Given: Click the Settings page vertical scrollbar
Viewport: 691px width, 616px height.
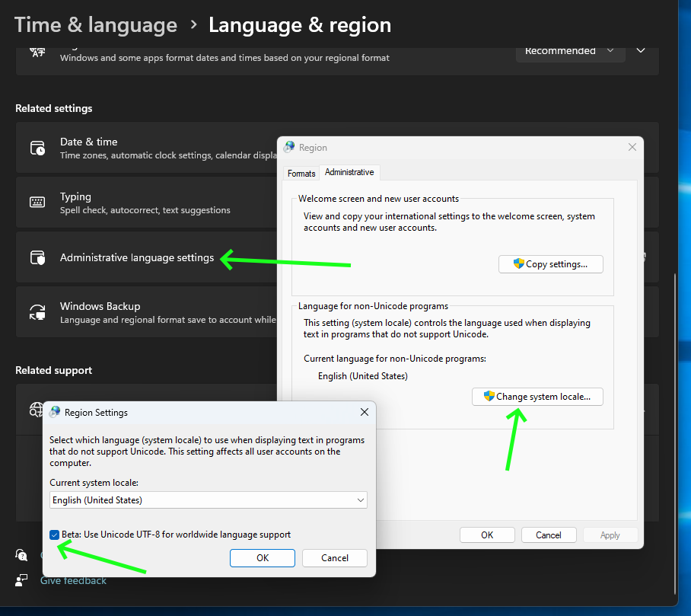Looking at the screenshot, I should click(x=675, y=434).
